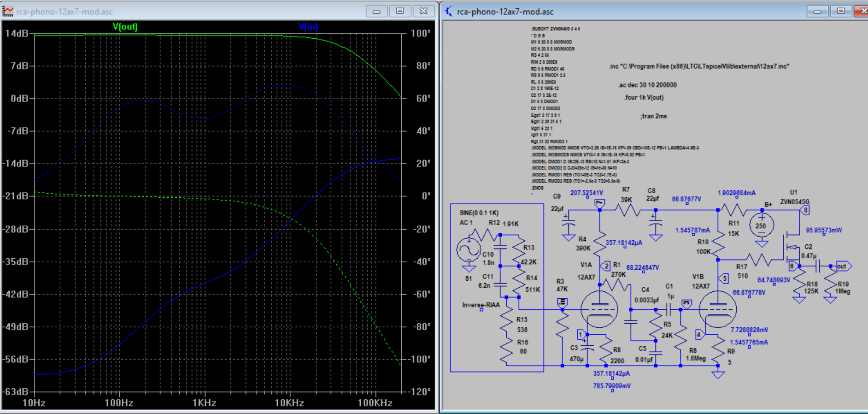868x414 pixels.
Task: Select the R9 5 ohm resistor symbol
Action: 718,349
